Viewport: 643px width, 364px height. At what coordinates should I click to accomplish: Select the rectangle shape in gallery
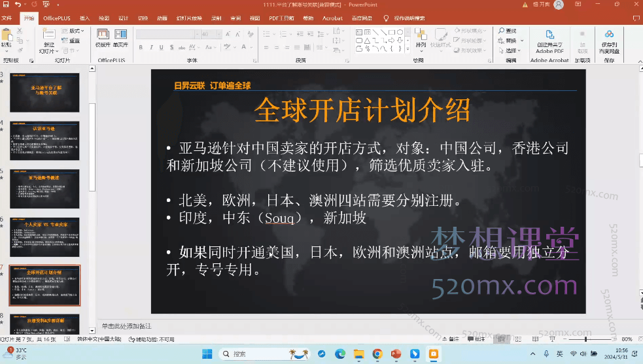[392, 32]
